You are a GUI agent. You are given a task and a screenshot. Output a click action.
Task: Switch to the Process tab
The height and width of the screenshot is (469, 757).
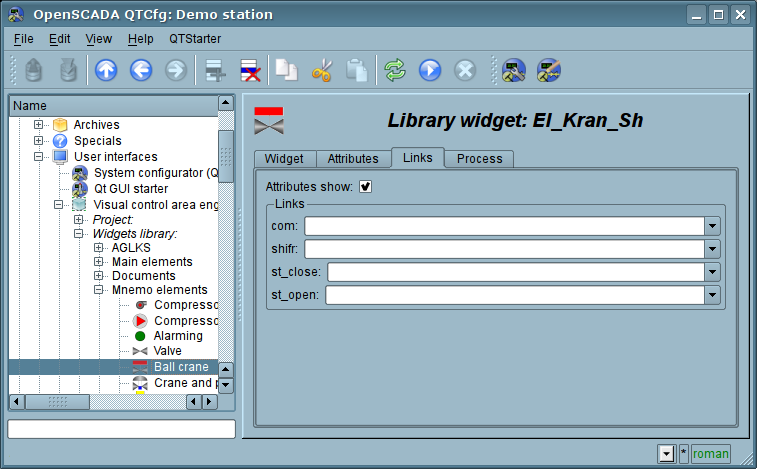point(479,159)
